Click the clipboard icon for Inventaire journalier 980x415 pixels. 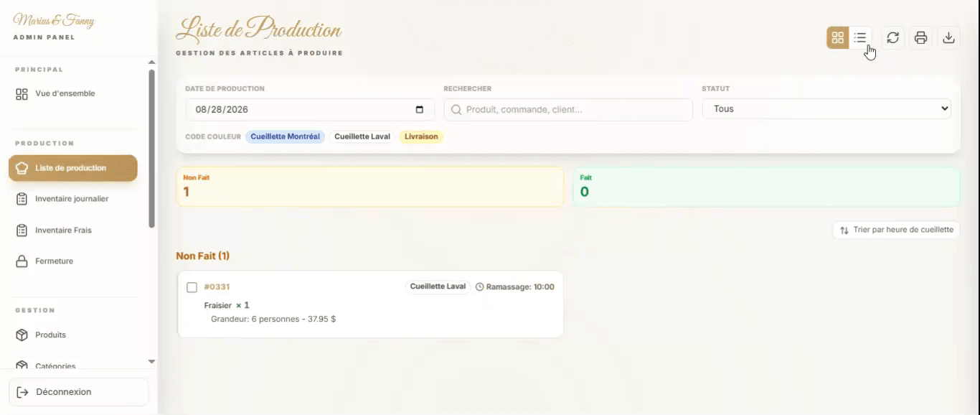tap(22, 199)
